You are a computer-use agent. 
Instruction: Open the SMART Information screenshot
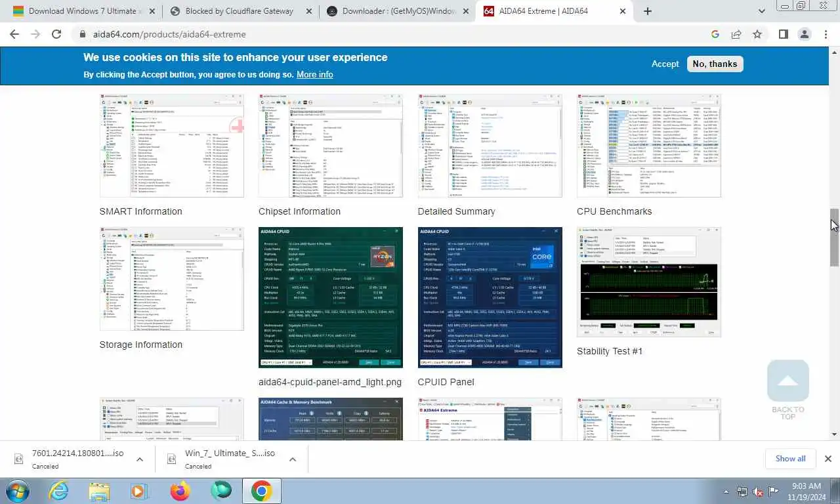(172, 145)
